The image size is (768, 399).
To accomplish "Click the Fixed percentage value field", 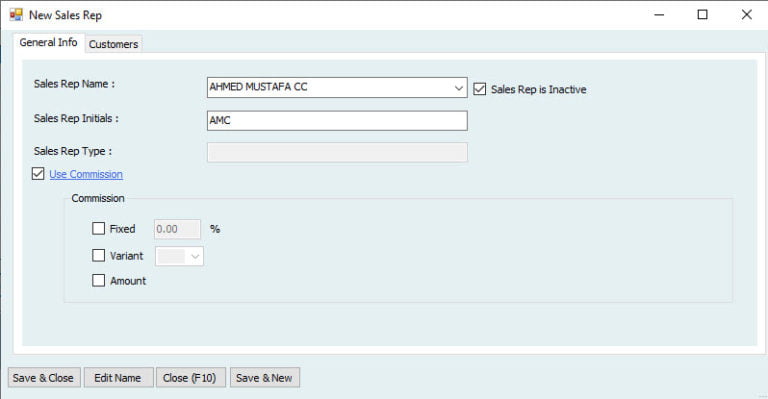I will [x=177, y=229].
